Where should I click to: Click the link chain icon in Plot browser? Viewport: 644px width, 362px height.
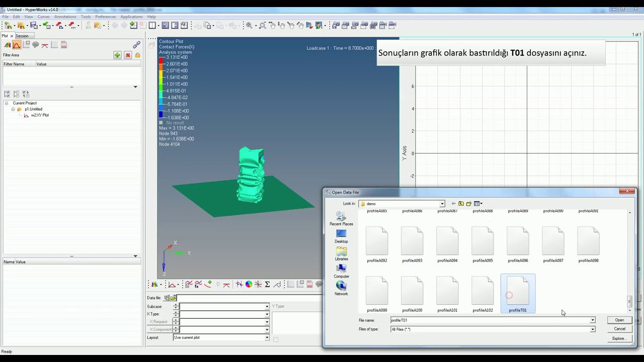tap(136, 45)
